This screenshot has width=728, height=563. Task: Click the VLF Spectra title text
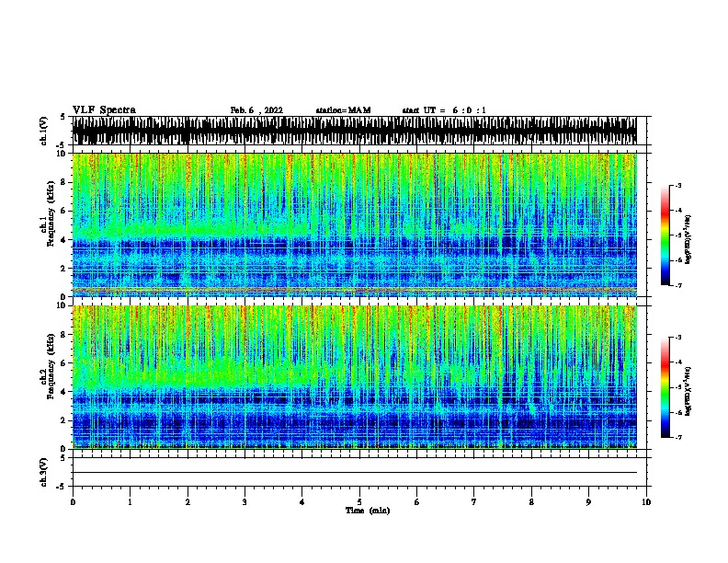tap(104, 110)
